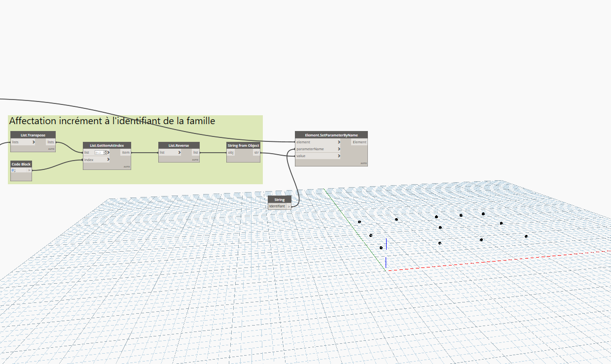The image size is (611, 364).
Task: Click the item output port of List.GetItemAtIndex
Action: [x=125, y=153]
